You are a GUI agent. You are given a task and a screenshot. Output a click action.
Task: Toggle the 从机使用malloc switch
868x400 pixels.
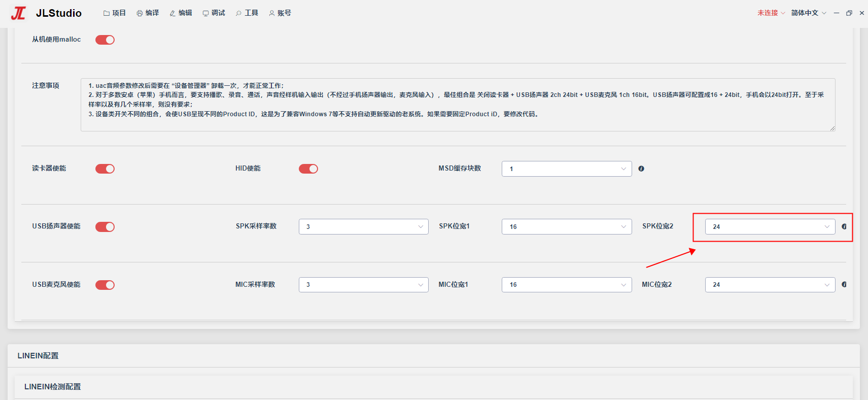105,40
